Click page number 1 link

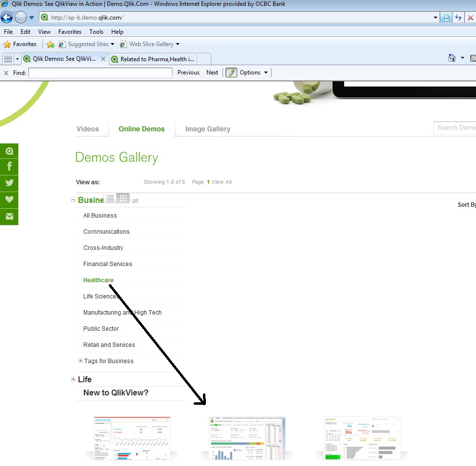tap(208, 182)
